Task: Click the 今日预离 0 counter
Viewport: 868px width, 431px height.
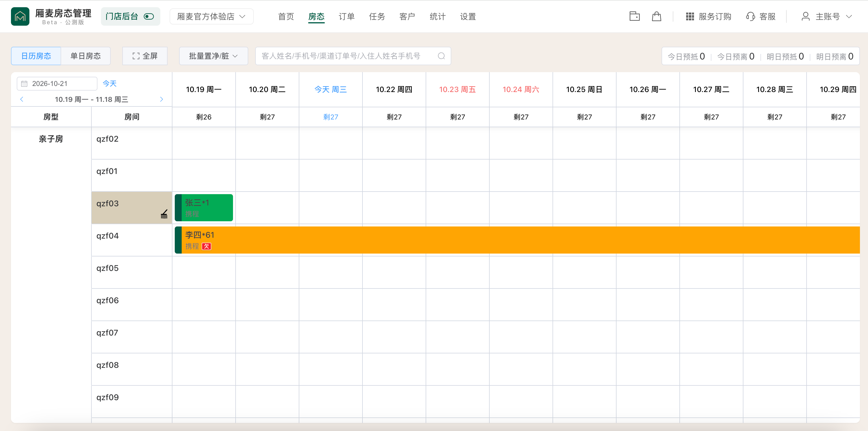Action: pos(736,56)
